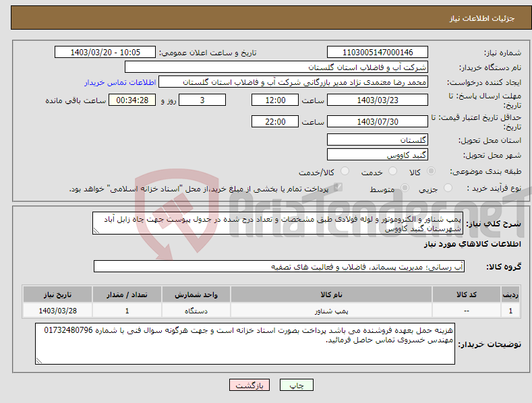The width and height of the screenshot is (532, 403).
Task: Click the جزئیات اطلاعات نیاز header title
Action: click(x=482, y=18)
